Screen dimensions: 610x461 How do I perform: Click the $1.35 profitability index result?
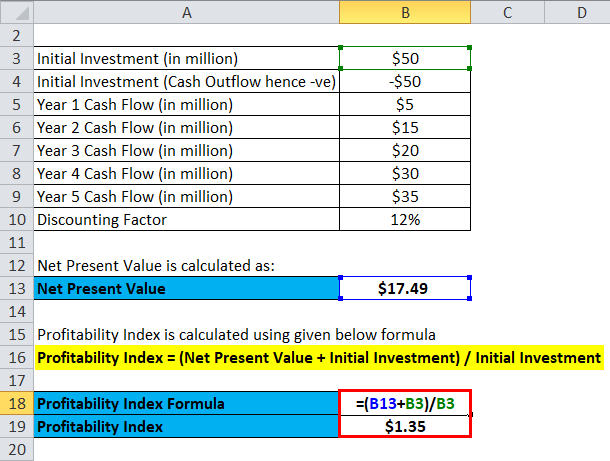tap(405, 426)
